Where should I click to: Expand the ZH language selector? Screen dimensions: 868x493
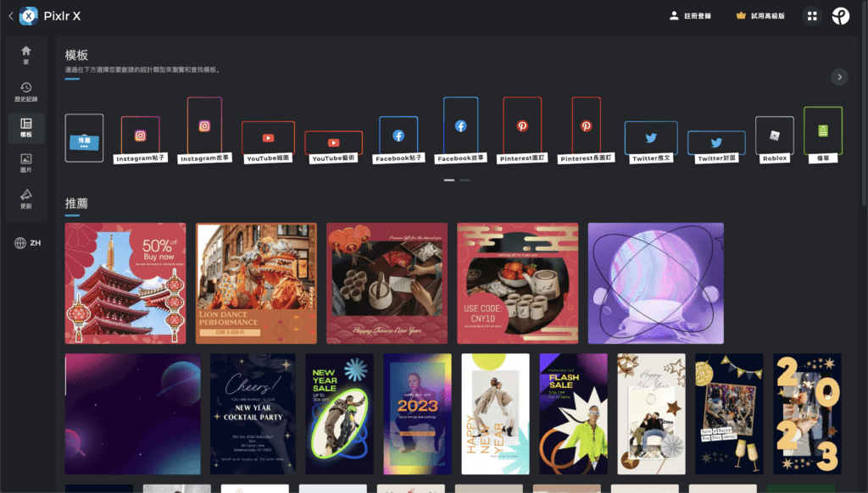point(28,243)
